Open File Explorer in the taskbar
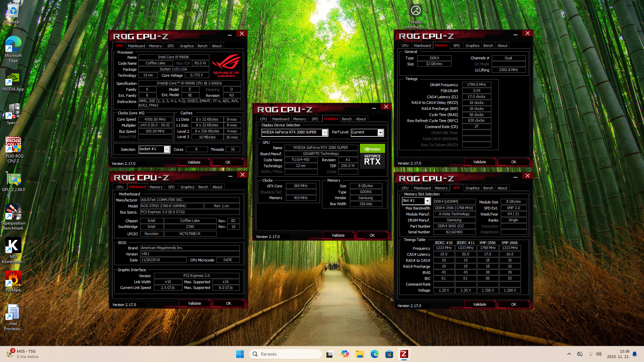 (360, 354)
